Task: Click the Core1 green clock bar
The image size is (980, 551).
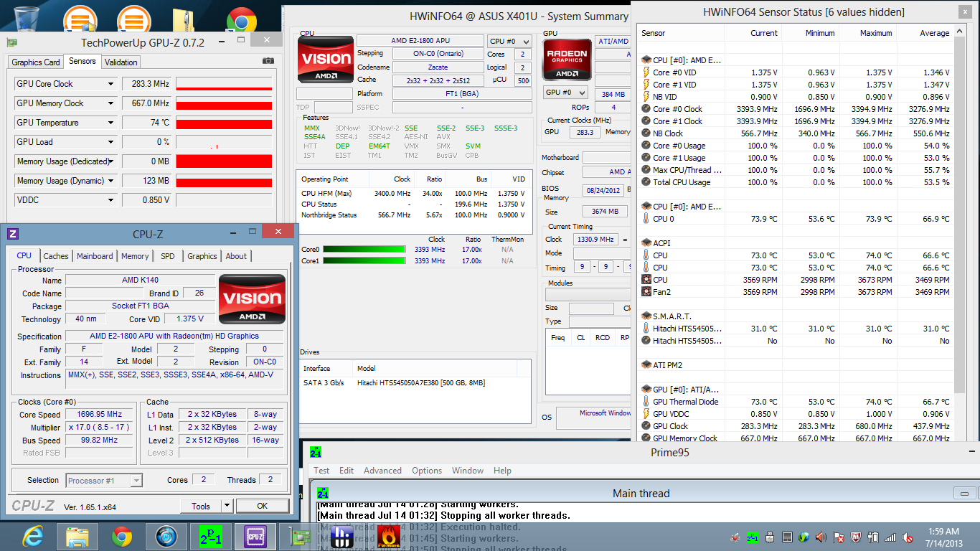Action: [x=365, y=261]
